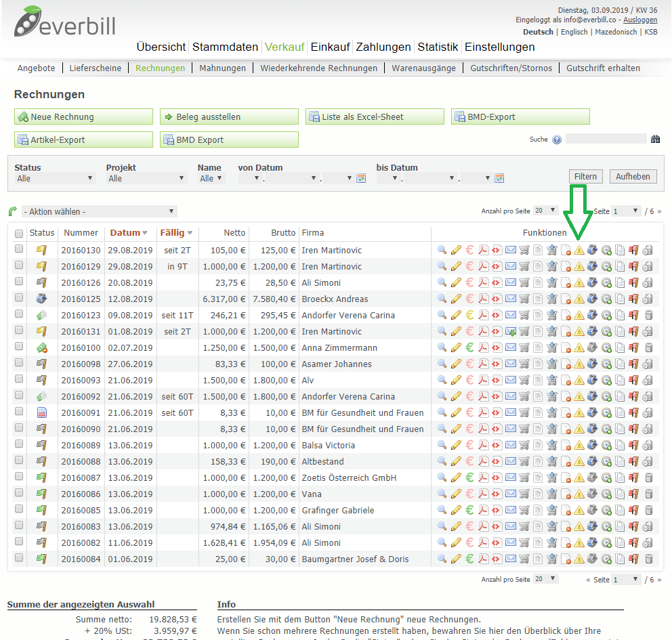Click plain document icon for invoice 20160098
Image resolution: width=672 pixels, height=640 pixels.
pyautogui.click(x=537, y=364)
